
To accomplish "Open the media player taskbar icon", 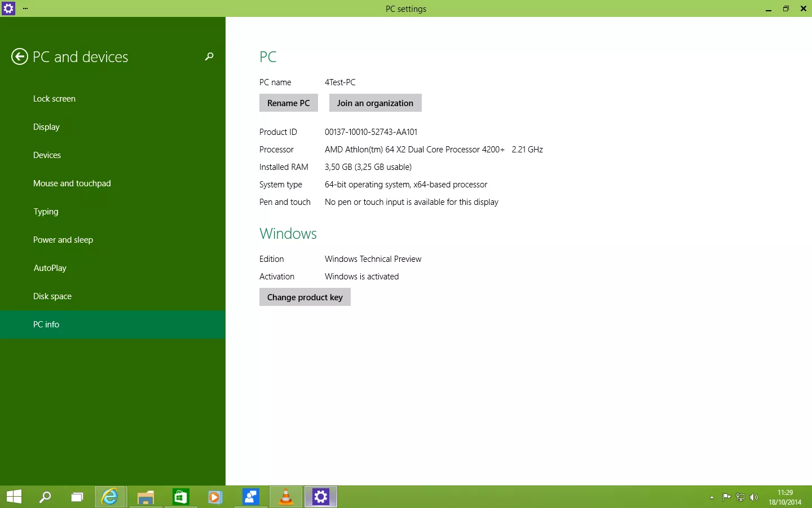I will point(215,497).
